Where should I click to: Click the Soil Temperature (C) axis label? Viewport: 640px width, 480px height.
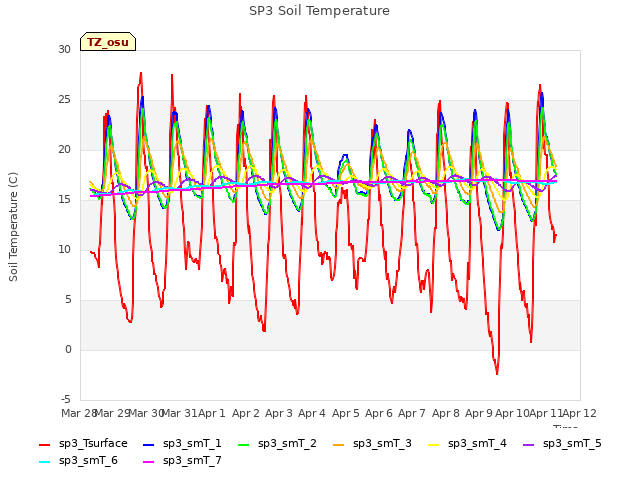[13, 227]
